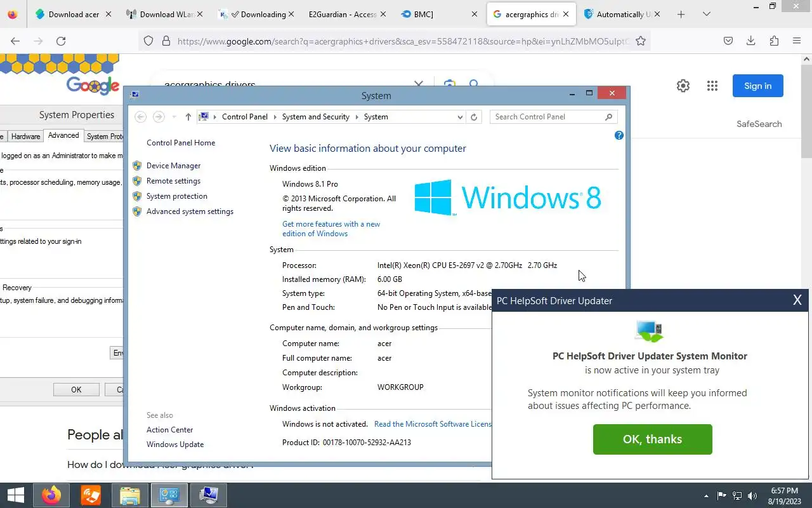Screen dimensions: 812x508
Task: Close the PC HelpSoft Driver Updater popup
Action: [797, 300]
